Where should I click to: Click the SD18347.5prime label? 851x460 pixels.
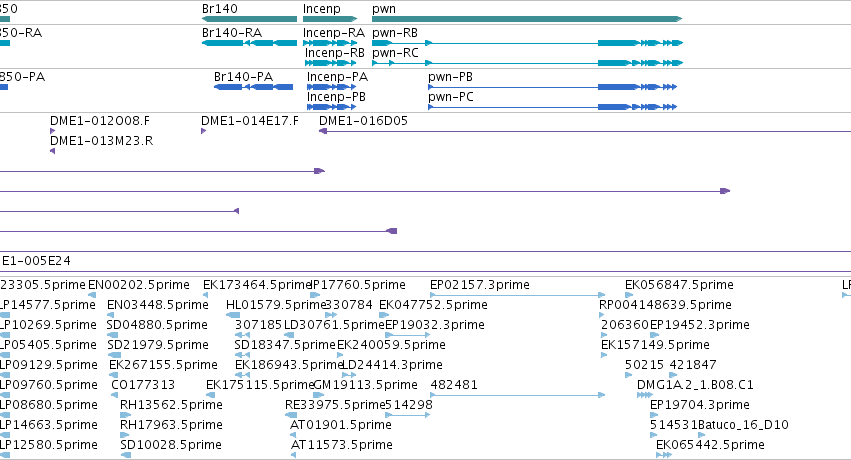coord(285,345)
